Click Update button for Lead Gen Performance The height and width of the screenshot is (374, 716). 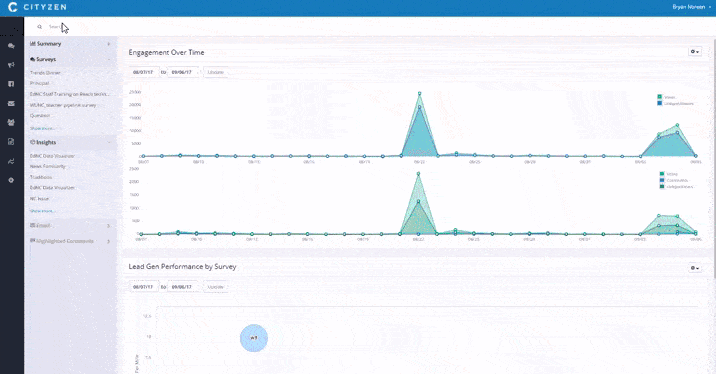coord(216,287)
